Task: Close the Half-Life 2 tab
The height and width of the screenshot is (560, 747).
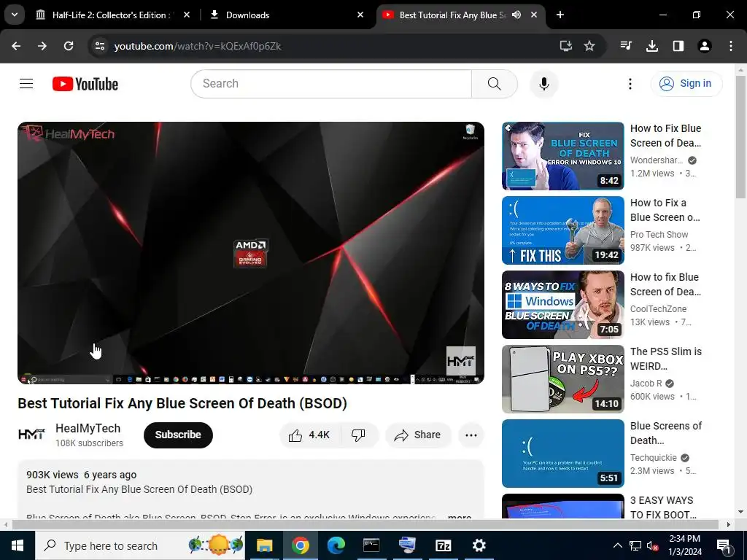Action: point(187,15)
